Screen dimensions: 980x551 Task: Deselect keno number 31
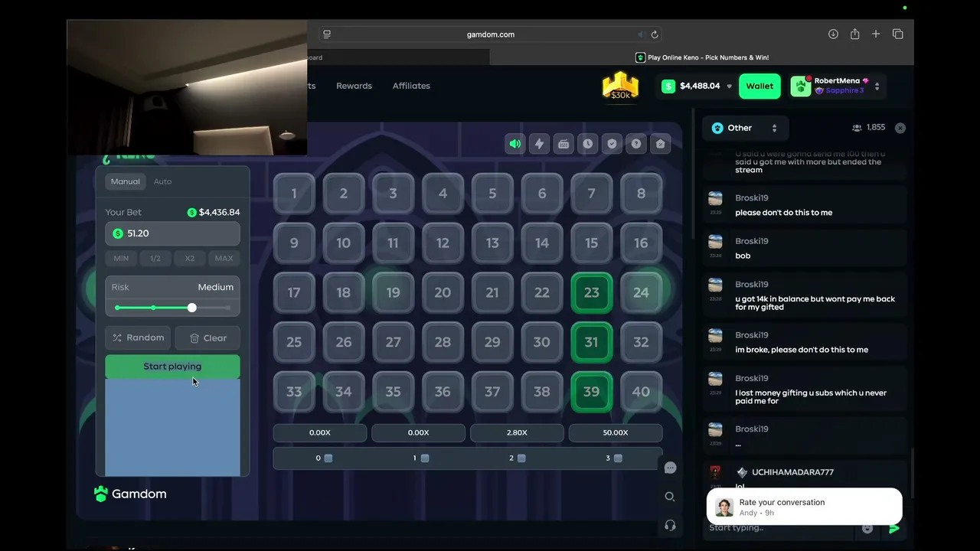591,342
